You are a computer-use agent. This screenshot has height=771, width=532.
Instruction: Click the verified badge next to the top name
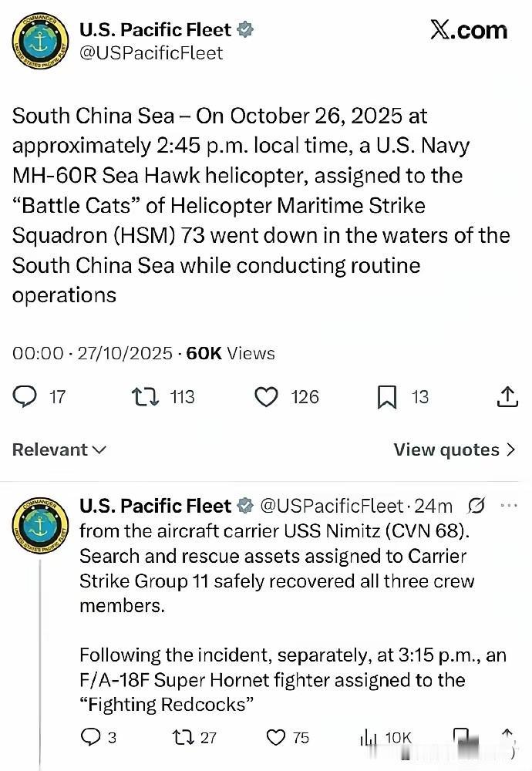[x=246, y=30]
